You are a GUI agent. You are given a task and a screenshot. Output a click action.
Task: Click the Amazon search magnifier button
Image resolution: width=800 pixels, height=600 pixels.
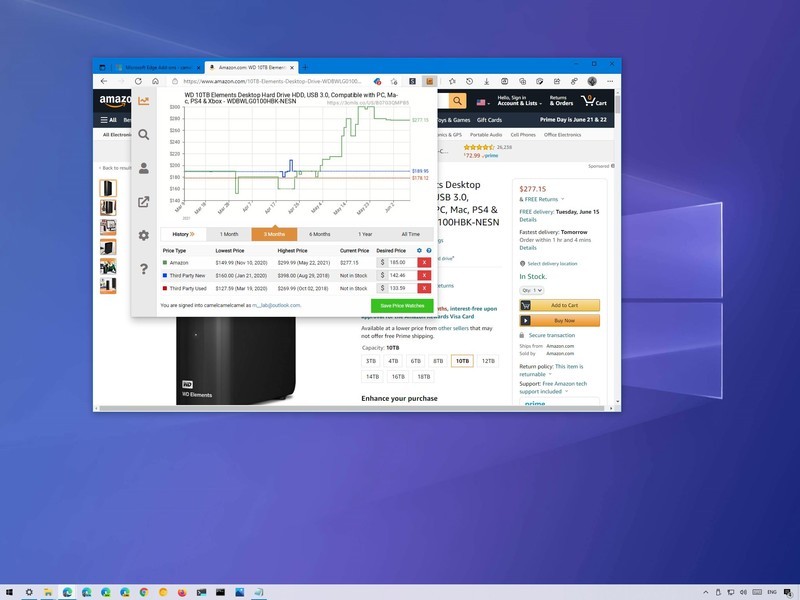tap(457, 101)
